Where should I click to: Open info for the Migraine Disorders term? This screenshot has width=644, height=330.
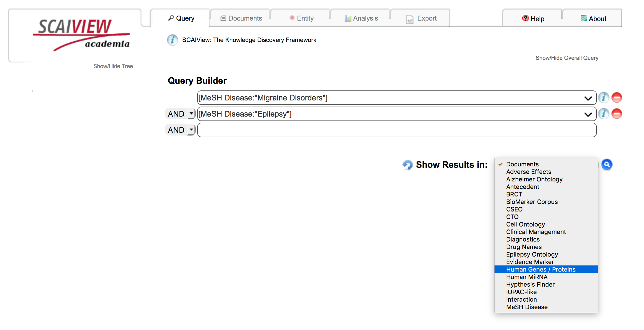pos(603,98)
